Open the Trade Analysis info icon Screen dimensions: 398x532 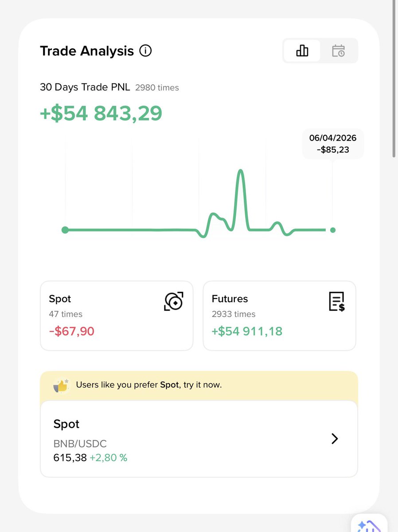click(145, 51)
